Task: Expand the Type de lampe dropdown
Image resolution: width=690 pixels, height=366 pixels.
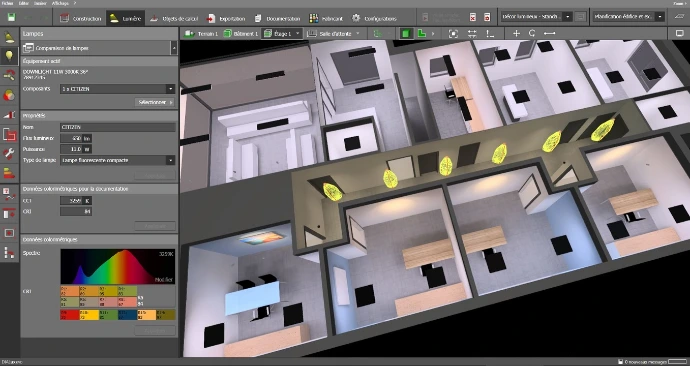Action: pyautogui.click(x=117, y=160)
